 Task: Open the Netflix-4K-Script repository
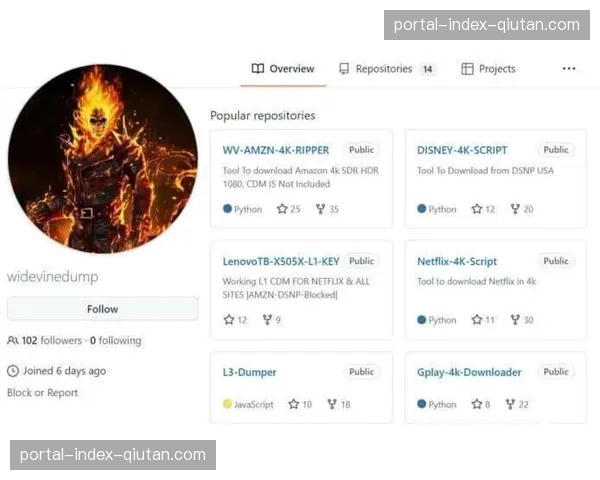click(x=457, y=261)
